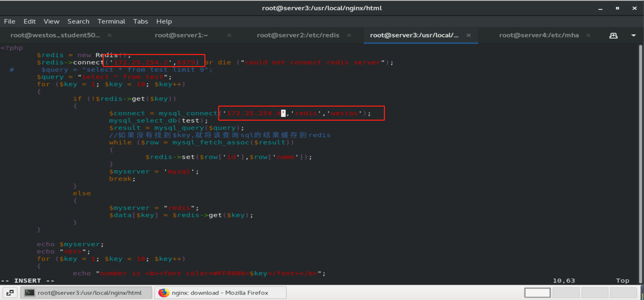Click the Firefox icon in taskbar

pyautogui.click(x=164, y=293)
